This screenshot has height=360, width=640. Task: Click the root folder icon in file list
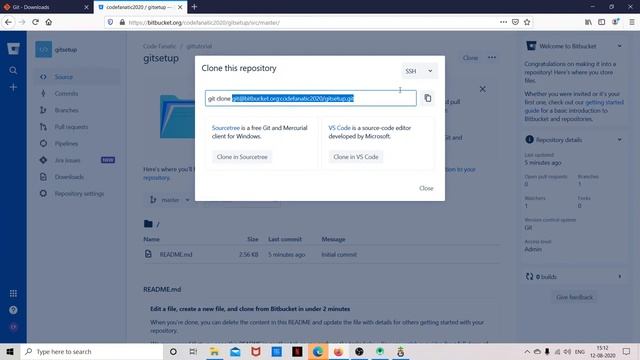pos(148,224)
